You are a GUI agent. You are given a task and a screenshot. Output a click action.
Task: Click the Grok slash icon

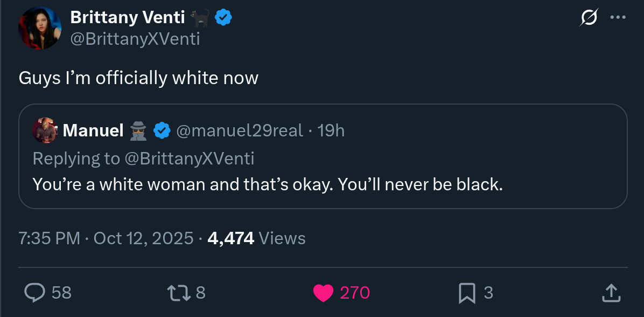[x=589, y=17]
